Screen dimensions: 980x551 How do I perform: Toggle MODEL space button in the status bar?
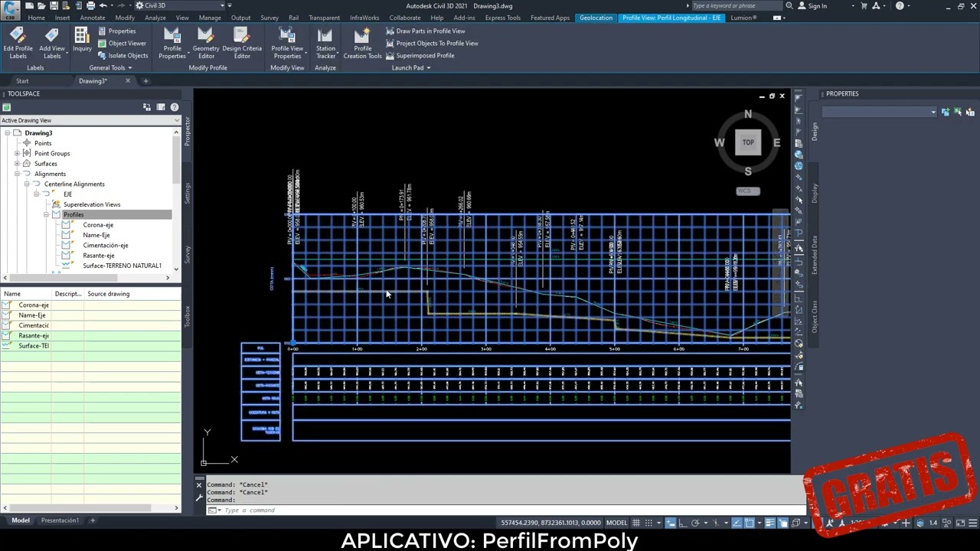(x=616, y=523)
